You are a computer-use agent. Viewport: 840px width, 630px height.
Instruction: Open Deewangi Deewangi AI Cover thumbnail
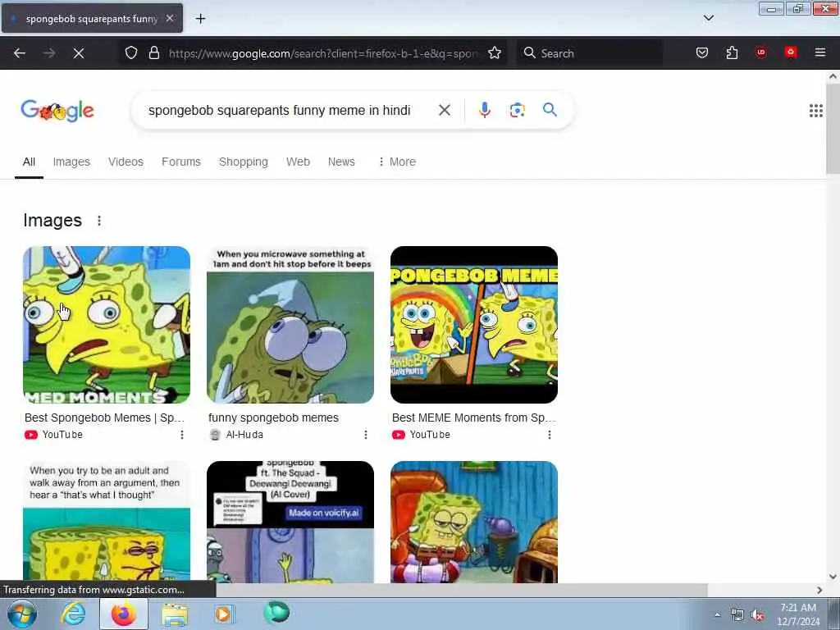coord(290,522)
